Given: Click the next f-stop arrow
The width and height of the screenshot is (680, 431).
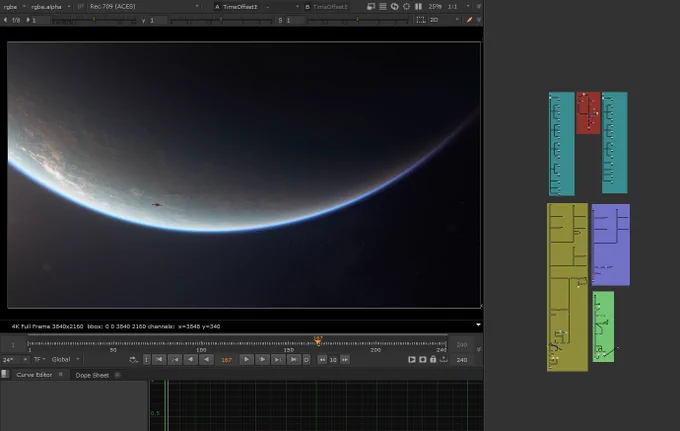Looking at the screenshot, I should click(28, 20).
